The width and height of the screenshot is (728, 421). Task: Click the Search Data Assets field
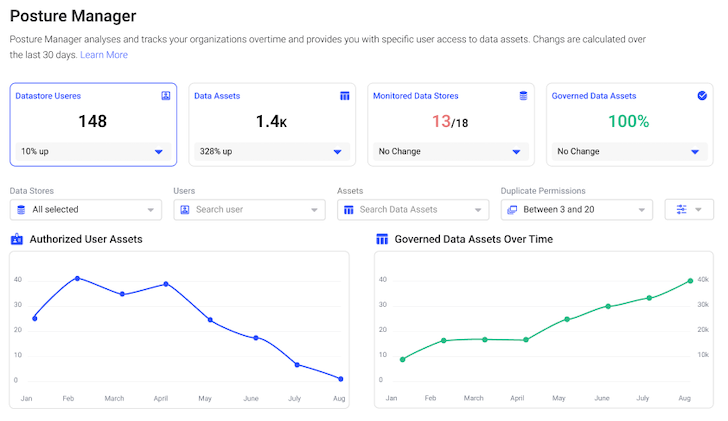(412, 209)
